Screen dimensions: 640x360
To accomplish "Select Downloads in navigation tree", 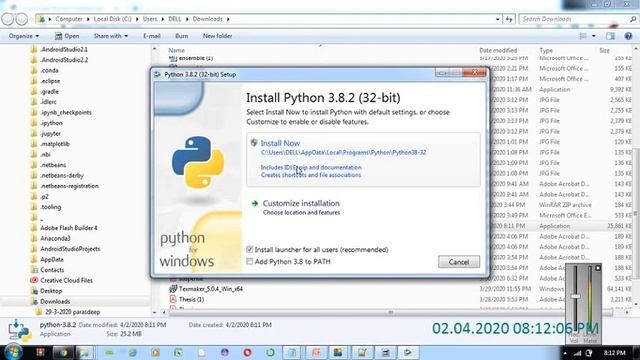I will pyautogui.click(x=55, y=301).
